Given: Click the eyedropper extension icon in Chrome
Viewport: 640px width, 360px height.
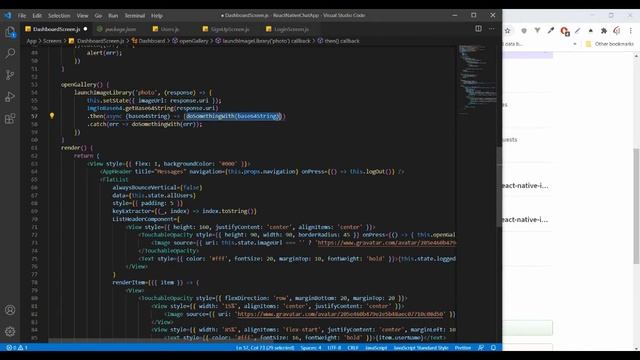Looking at the screenshot, I should tap(551, 31).
